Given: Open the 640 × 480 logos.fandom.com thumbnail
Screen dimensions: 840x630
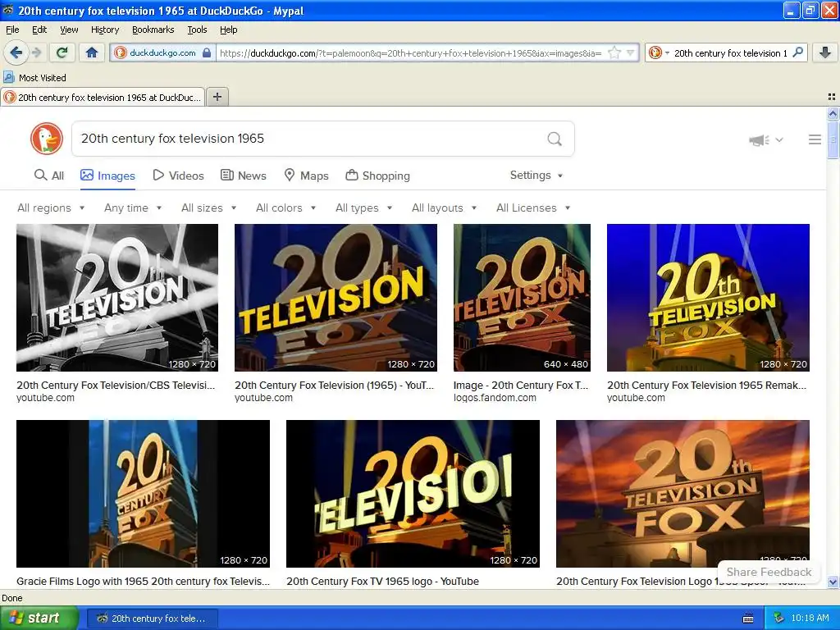Looking at the screenshot, I should (x=522, y=297).
